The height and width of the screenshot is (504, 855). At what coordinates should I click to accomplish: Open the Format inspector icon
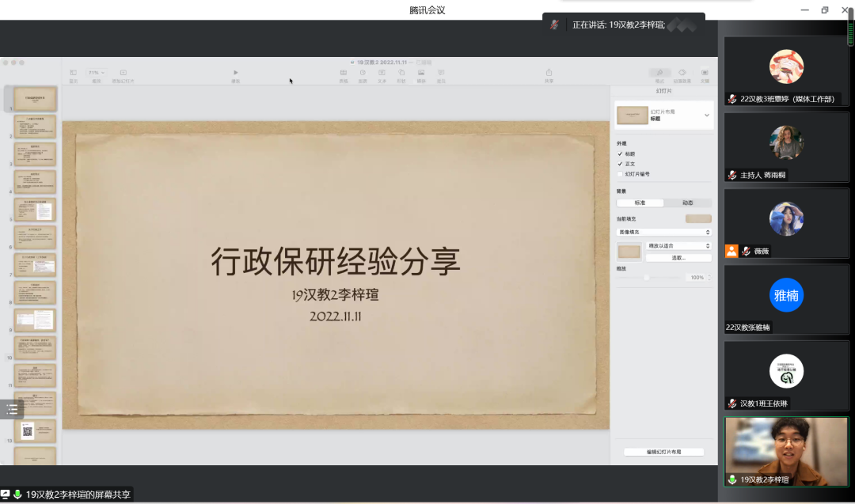click(659, 73)
